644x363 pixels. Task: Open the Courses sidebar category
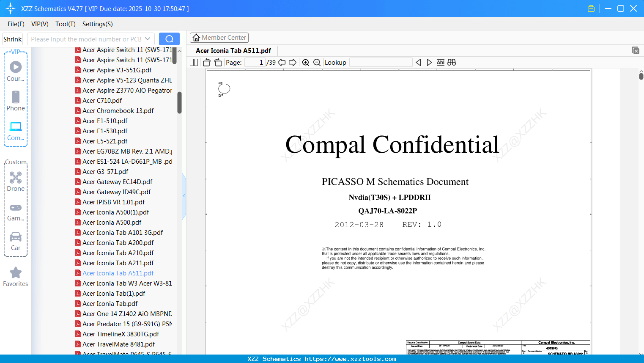coord(16,71)
